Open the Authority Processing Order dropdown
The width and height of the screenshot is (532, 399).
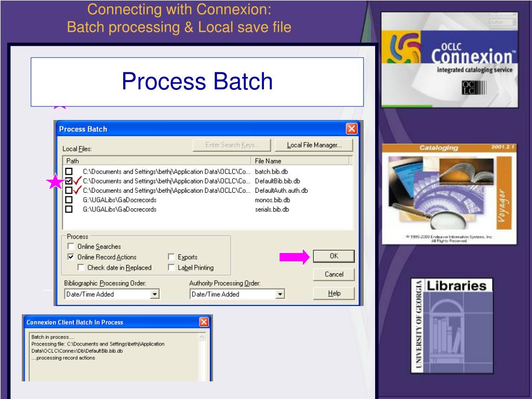click(280, 294)
